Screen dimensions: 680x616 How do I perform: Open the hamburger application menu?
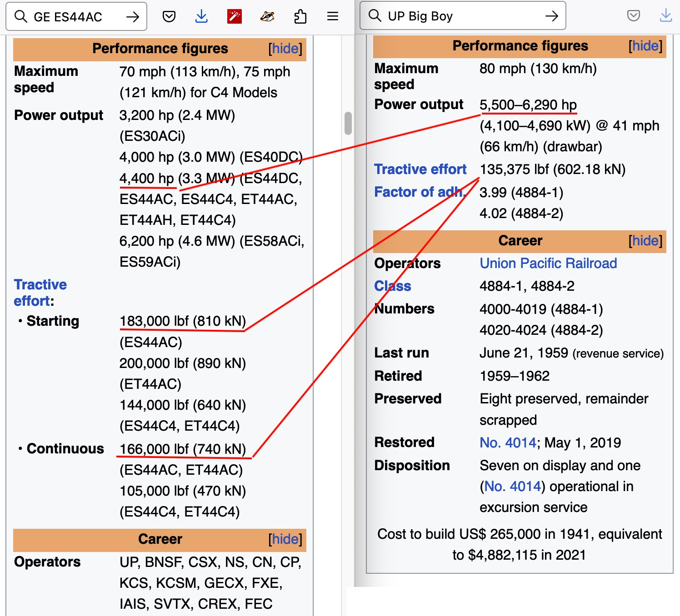click(x=333, y=17)
